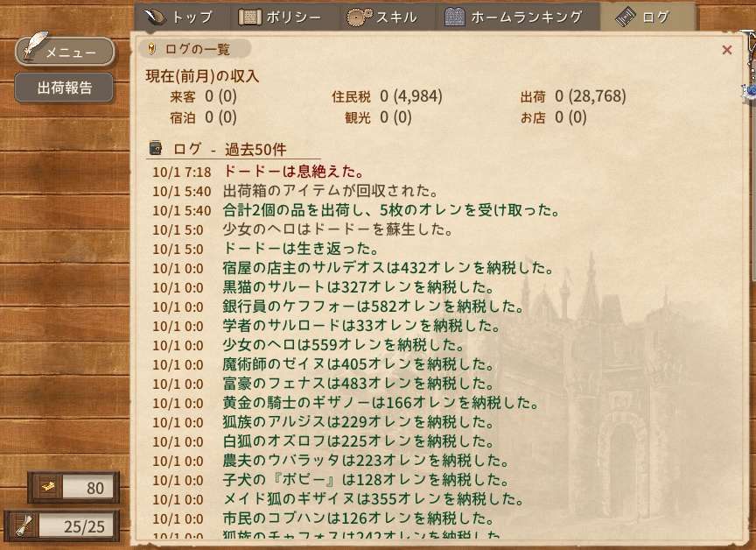Image resolution: width=756 pixels, height=550 pixels.
Task: Select the entry 市民のコブハン 126オレン
Action: 359,518
